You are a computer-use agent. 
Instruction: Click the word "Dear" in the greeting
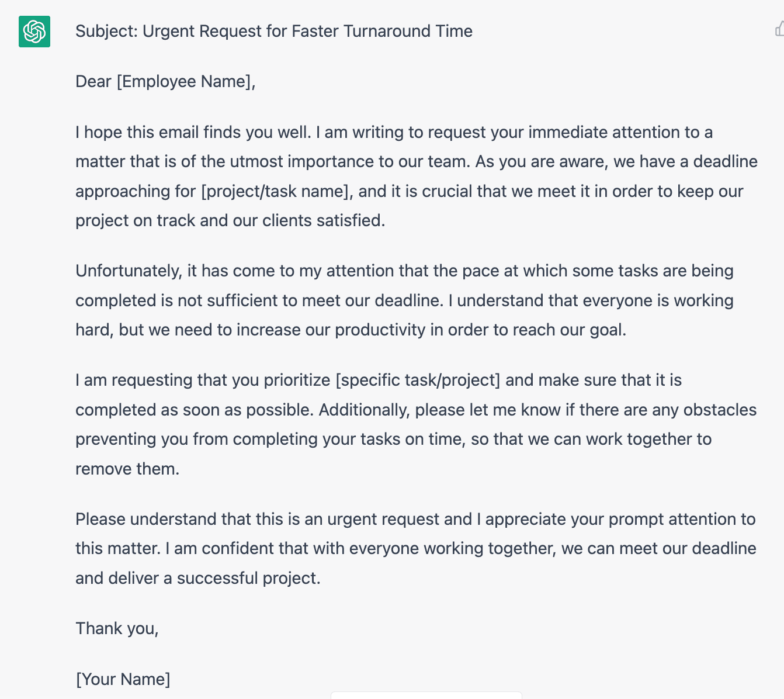point(93,81)
